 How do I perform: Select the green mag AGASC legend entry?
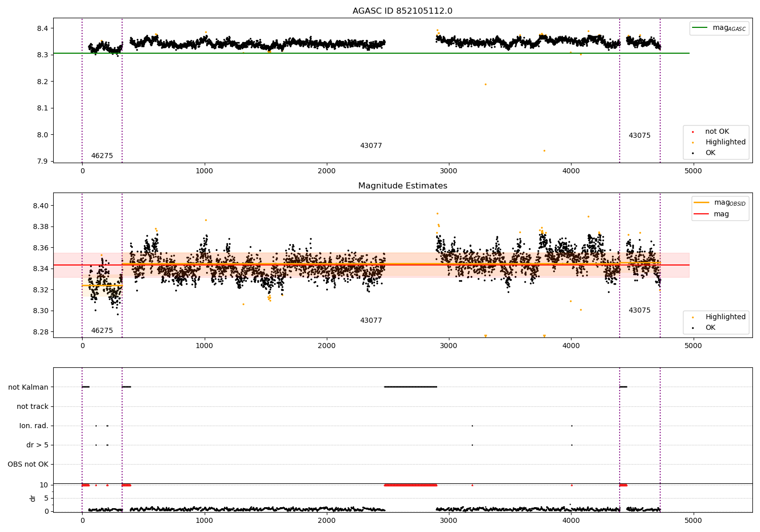pos(719,28)
